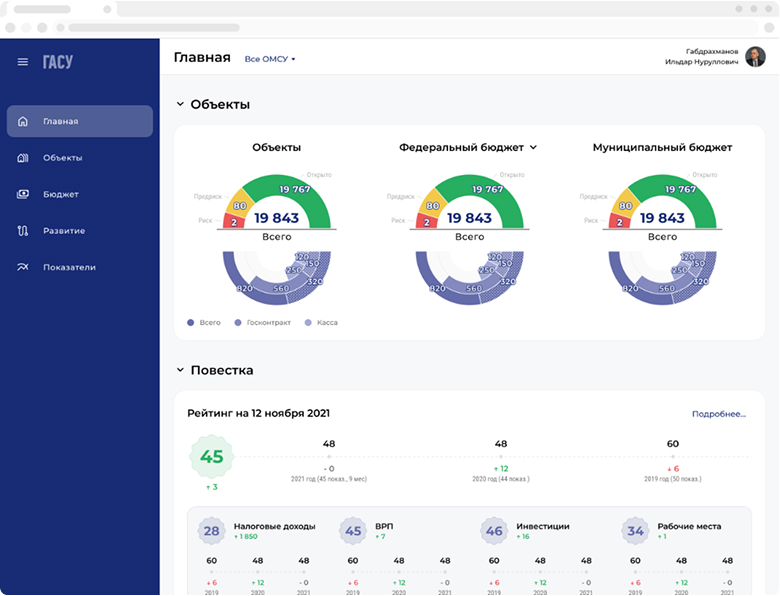
Task: Click the money icon beside Бюджет
Action: [x=23, y=194]
